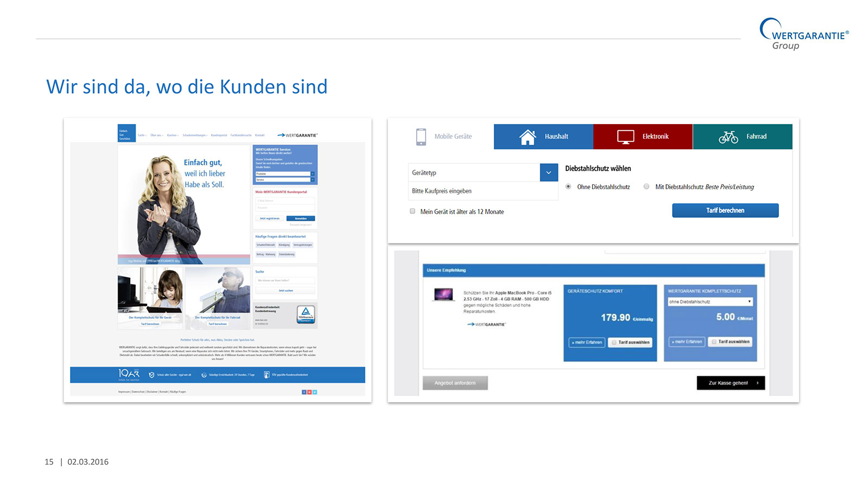Click the bicycle icon on Fahrrad tab
The width and height of the screenshot is (868, 488).
click(x=728, y=137)
